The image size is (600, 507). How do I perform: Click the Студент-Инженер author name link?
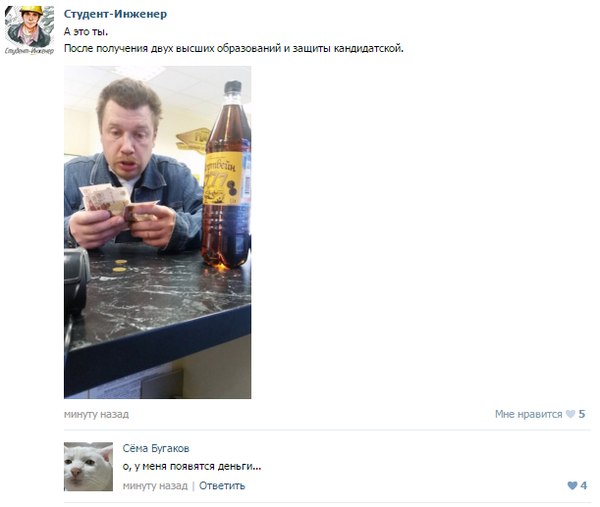click(x=115, y=14)
